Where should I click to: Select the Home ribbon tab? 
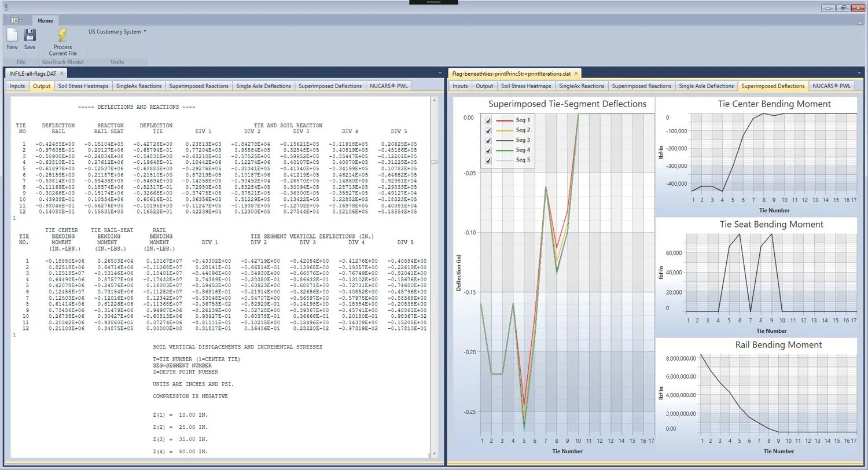tap(45, 21)
